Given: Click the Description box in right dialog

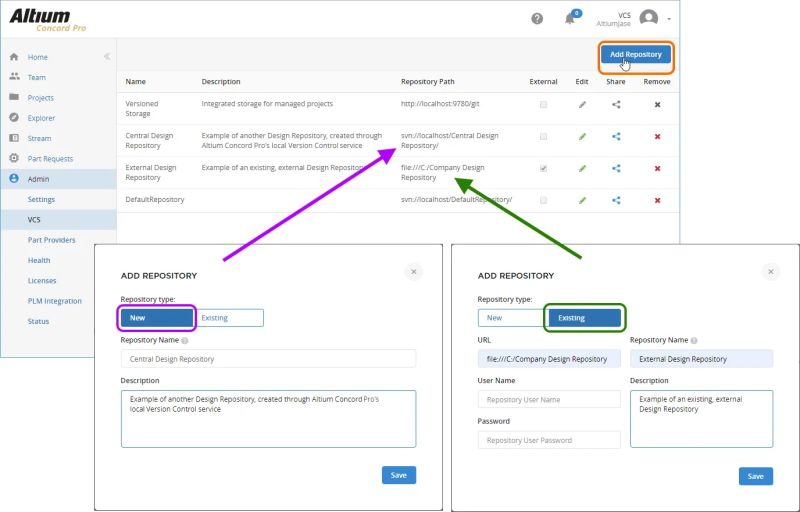Looking at the screenshot, I should (702, 419).
